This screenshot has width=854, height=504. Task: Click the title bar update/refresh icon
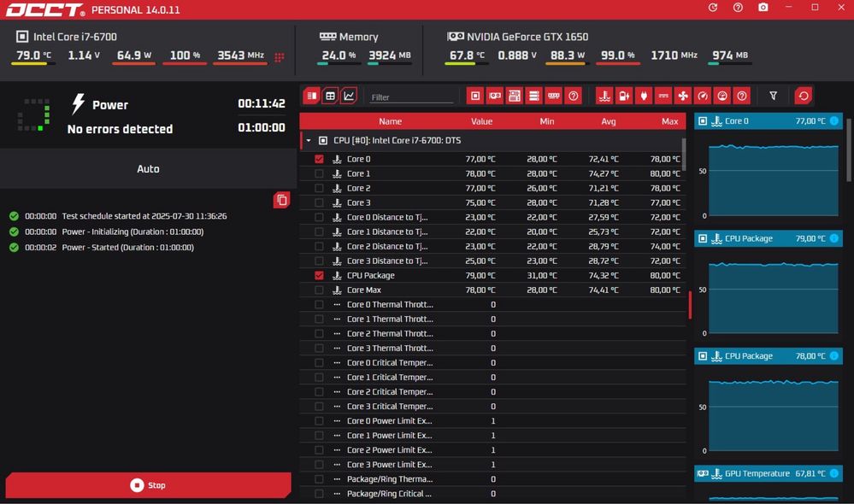pos(712,8)
